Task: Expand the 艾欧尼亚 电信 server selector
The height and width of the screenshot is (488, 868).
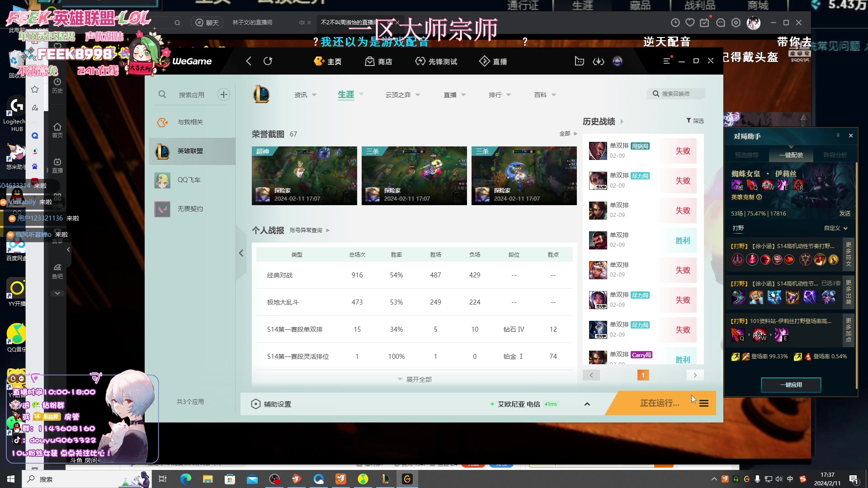Action: 587,404
